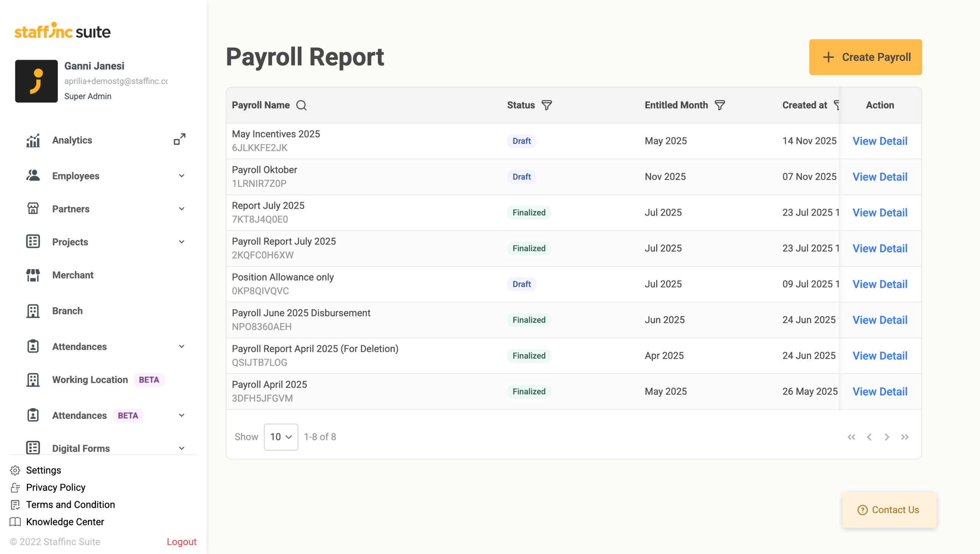Open the Entitled Month filter icon

(720, 105)
